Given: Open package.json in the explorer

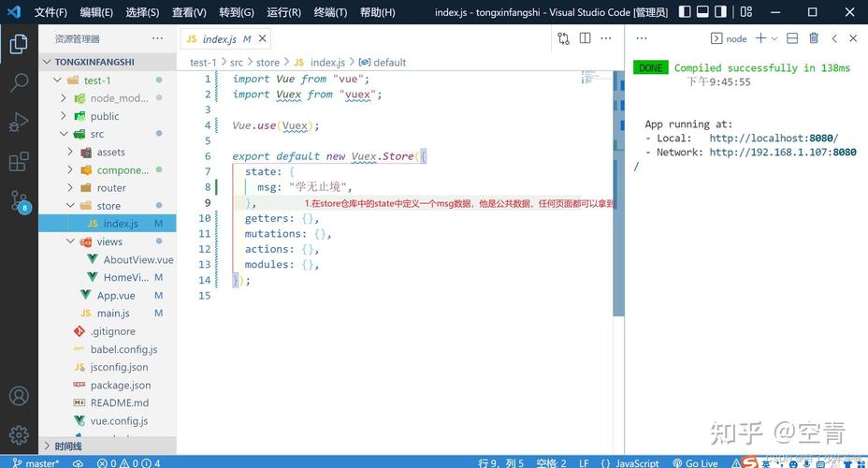Looking at the screenshot, I should [x=108, y=385].
